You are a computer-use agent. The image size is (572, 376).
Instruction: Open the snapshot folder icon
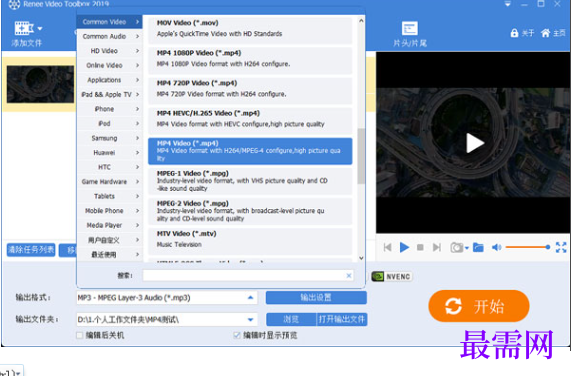pos(478,248)
